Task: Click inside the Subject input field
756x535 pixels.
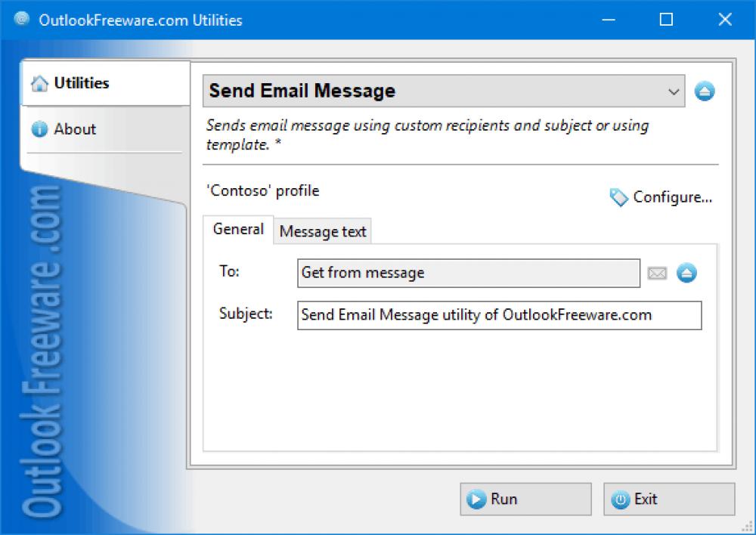Action: pyautogui.click(x=499, y=315)
